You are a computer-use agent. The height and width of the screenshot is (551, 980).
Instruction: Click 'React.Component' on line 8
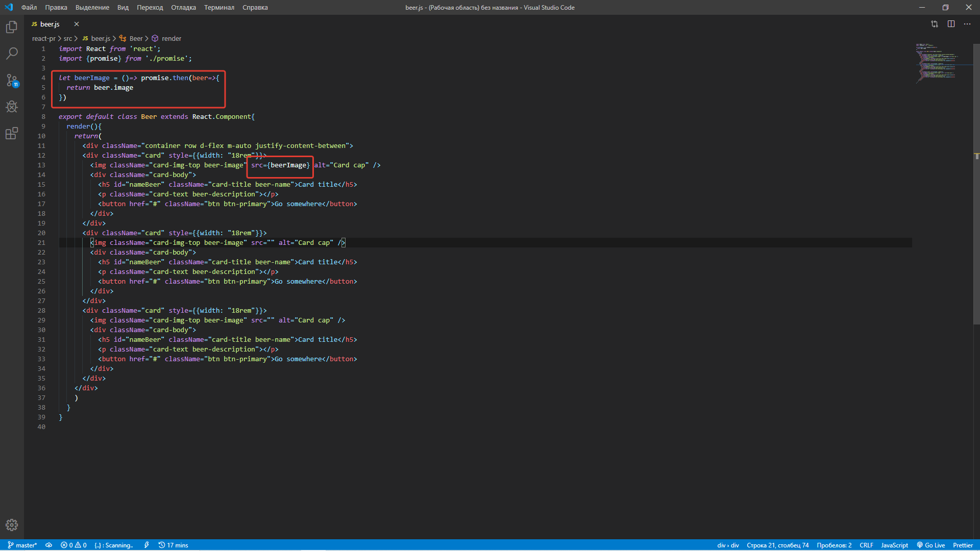pyautogui.click(x=221, y=116)
